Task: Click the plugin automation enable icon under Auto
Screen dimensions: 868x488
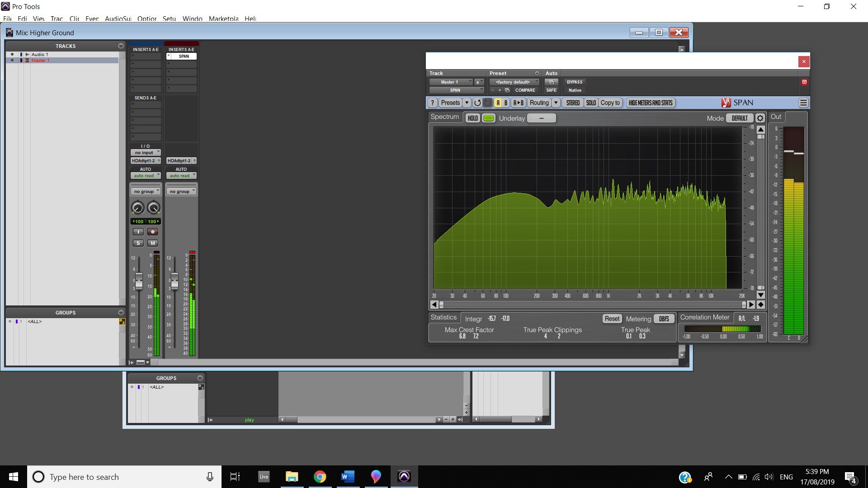Action: [551, 82]
